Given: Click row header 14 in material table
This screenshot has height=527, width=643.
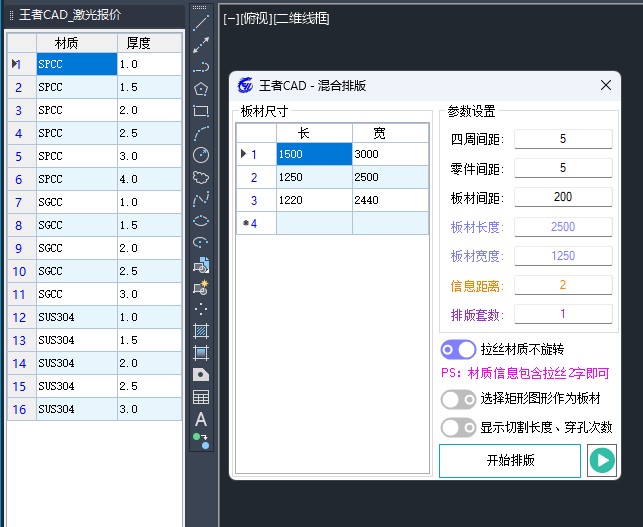Looking at the screenshot, I should tap(22, 363).
